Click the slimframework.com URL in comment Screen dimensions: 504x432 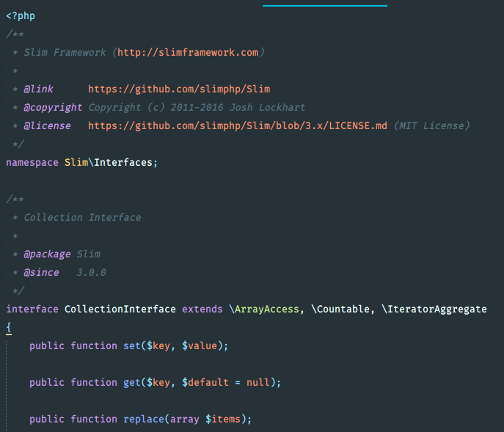[188, 52]
